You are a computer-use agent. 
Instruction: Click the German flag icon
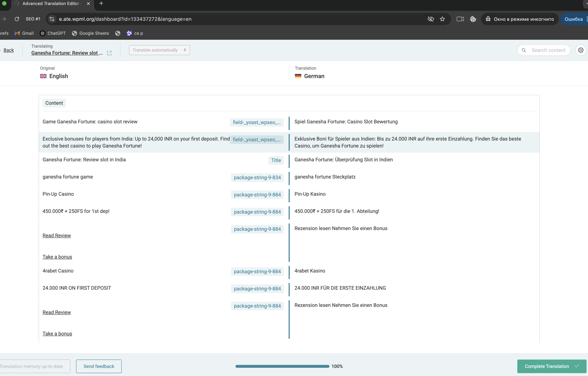(298, 76)
